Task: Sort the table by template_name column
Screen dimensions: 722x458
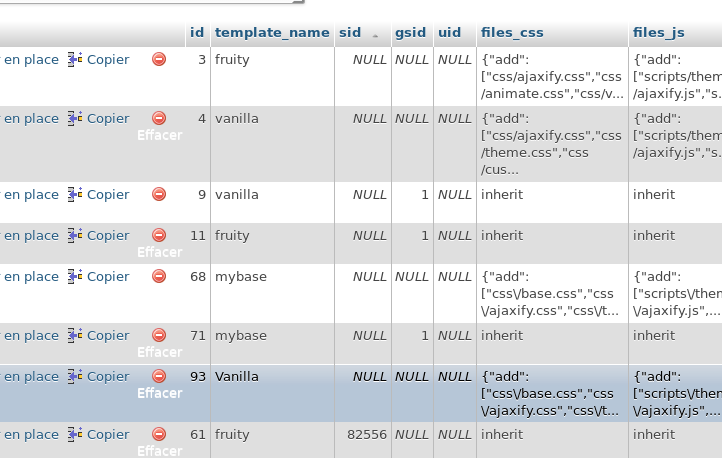Action: point(272,33)
